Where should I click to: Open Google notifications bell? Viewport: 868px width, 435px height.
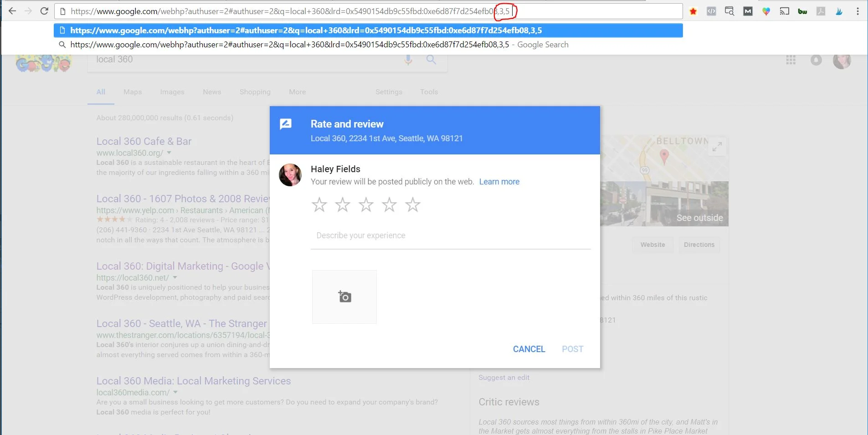pos(816,60)
